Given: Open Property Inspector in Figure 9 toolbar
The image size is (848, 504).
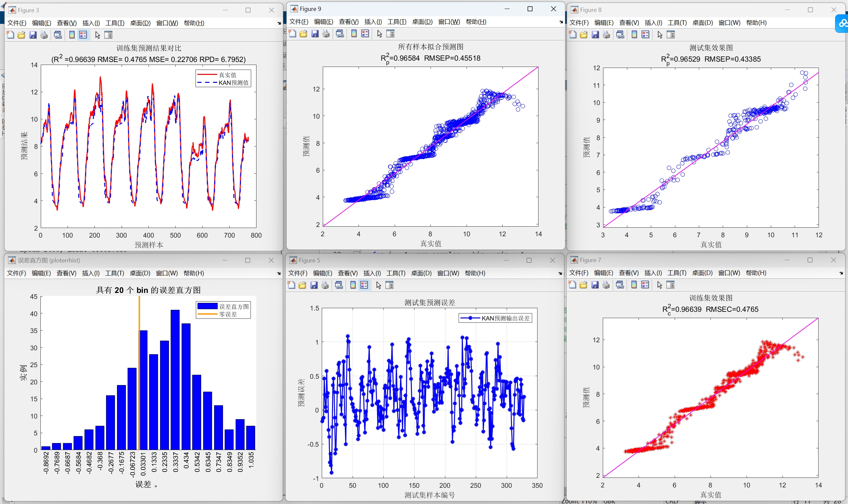Looking at the screenshot, I should coord(391,33).
